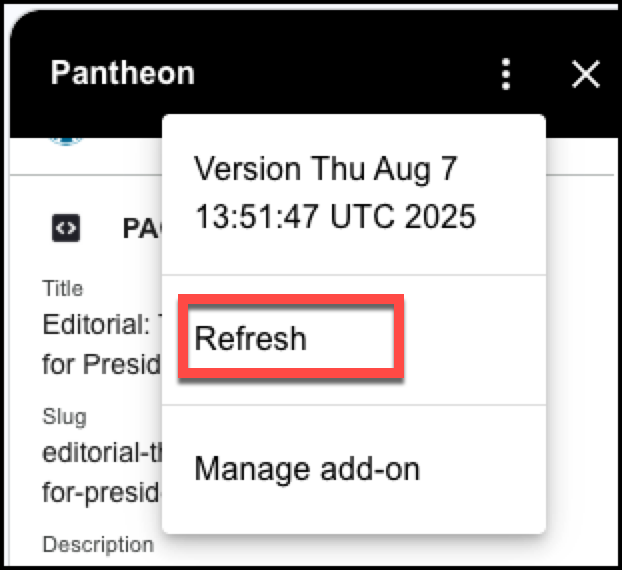Click the Version Thu Aug 7 entry
The image size is (622, 570).
tap(325, 169)
